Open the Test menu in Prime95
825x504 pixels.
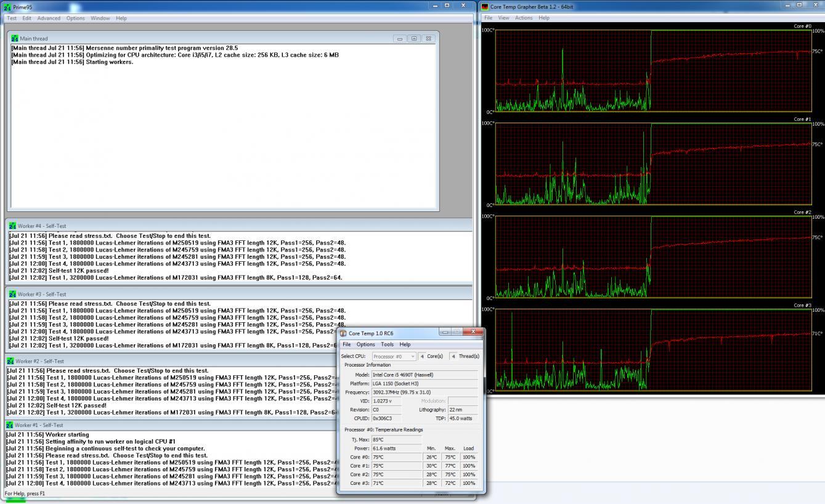12,18
